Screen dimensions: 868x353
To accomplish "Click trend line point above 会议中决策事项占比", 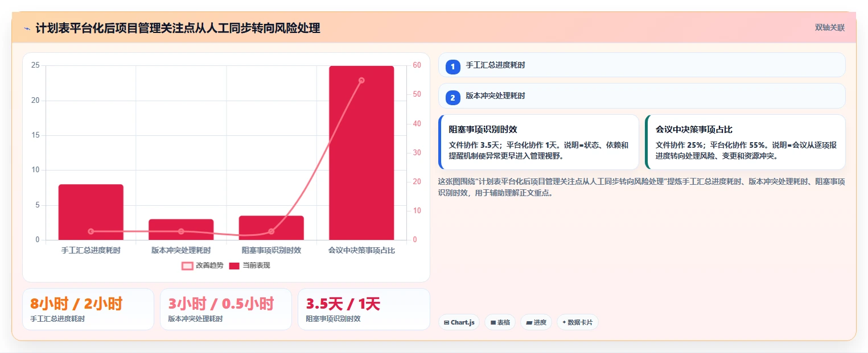I will click(361, 80).
